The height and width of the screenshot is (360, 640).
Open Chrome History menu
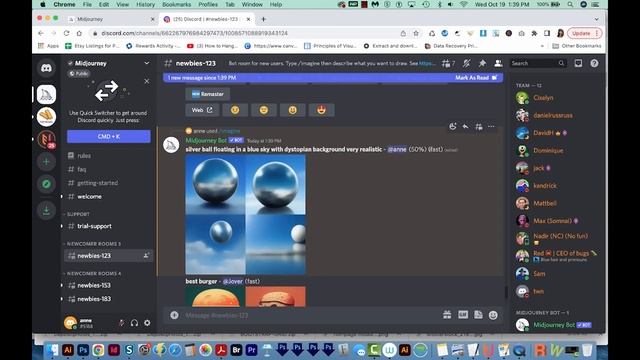pos(145,4)
